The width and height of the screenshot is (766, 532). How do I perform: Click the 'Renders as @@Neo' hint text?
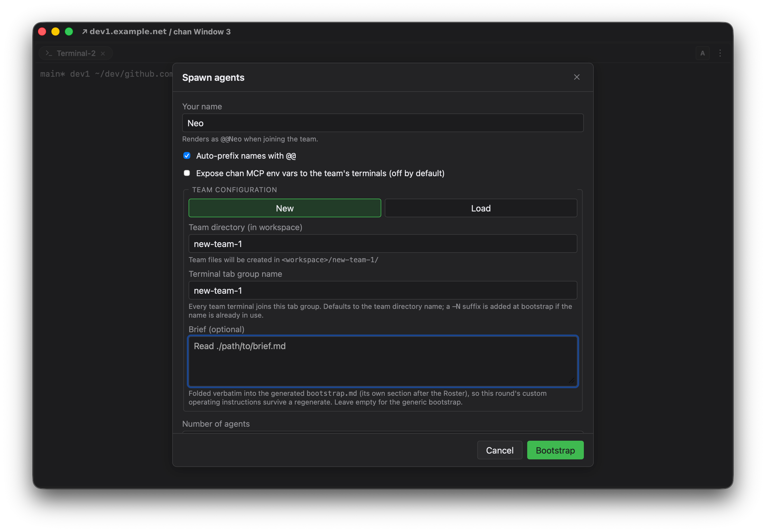tap(250, 139)
